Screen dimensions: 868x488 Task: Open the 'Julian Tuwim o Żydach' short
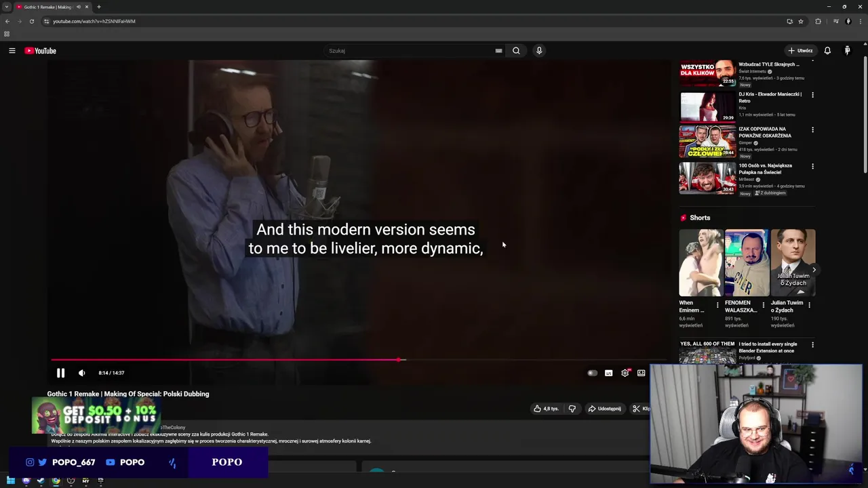tap(793, 263)
